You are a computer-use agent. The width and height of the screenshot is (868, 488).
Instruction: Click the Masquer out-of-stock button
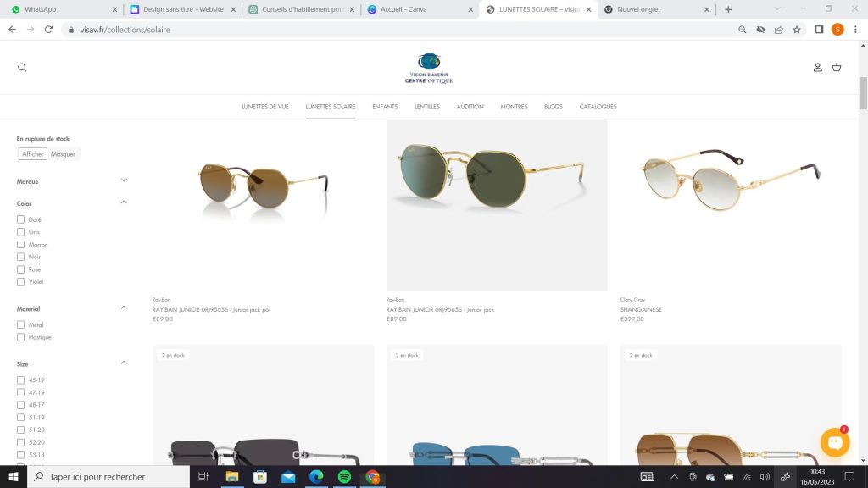tap(64, 154)
